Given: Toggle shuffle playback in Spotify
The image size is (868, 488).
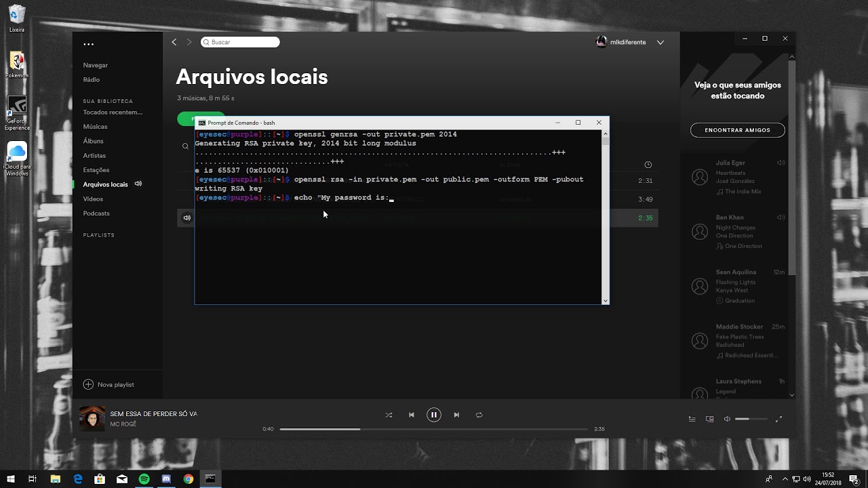Looking at the screenshot, I should pyautogui.click(x=389, y=415).
